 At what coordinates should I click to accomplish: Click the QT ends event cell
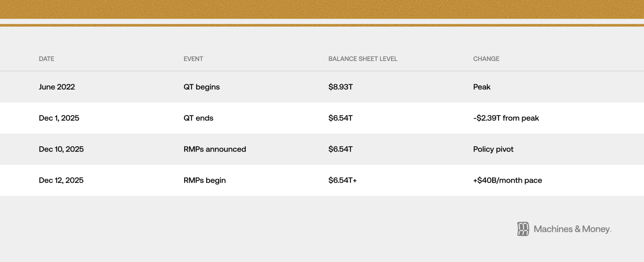198,118
